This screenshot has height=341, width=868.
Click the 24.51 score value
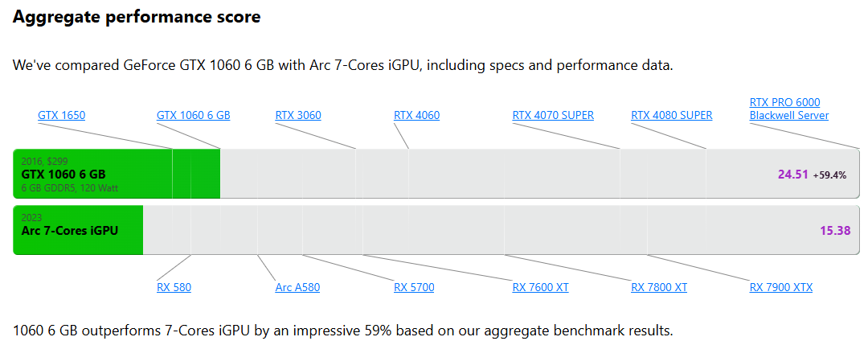793,175
